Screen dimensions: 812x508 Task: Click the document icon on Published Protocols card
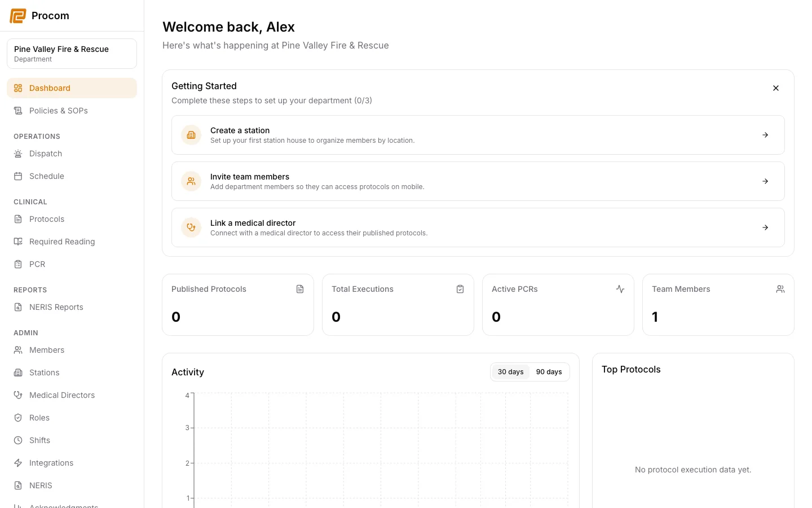pos(300,289)
